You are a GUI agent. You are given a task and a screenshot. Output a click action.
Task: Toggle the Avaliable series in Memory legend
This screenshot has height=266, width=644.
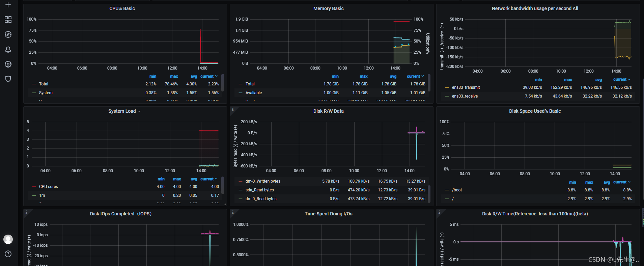click(x=254, y=93)
